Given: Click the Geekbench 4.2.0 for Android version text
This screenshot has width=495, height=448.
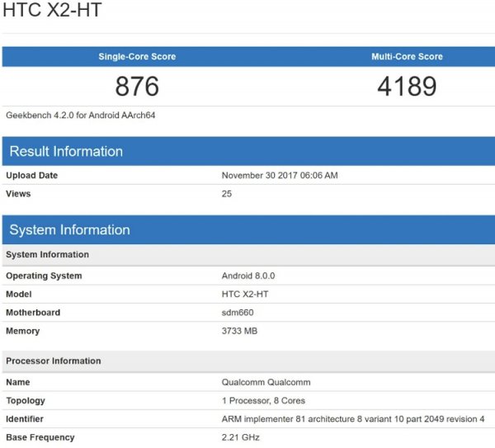Looking at the screenshot, I should tap(81, 116).
